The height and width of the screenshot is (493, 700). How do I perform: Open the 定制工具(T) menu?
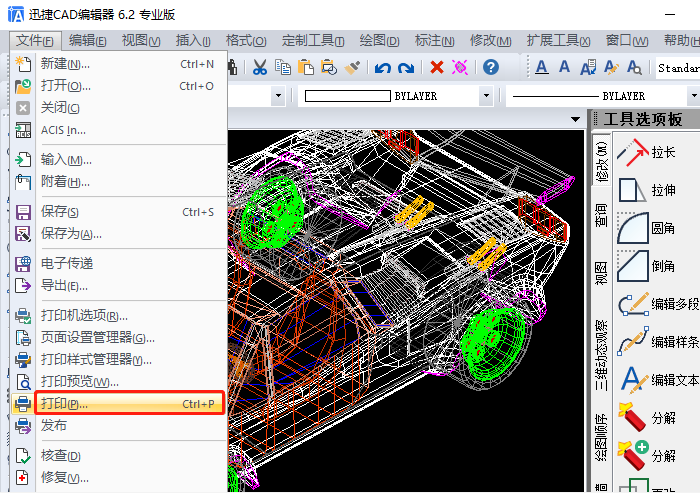(313, 41)
